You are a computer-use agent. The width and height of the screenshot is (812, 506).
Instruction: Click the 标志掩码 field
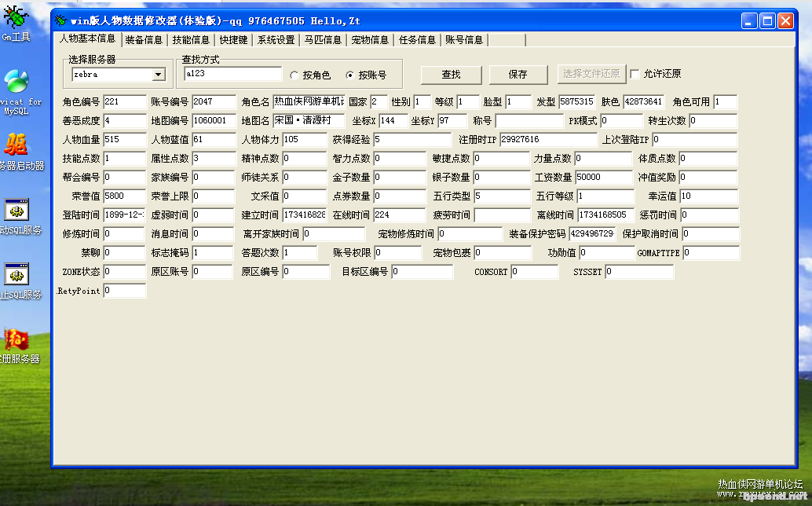214,253
